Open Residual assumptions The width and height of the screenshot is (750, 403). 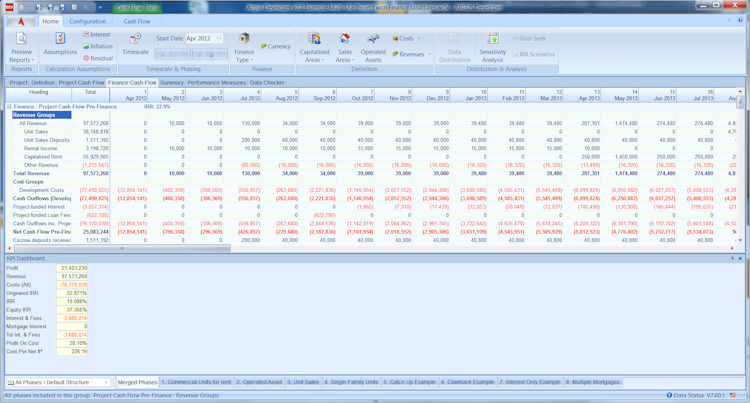(x=98, y=58)
